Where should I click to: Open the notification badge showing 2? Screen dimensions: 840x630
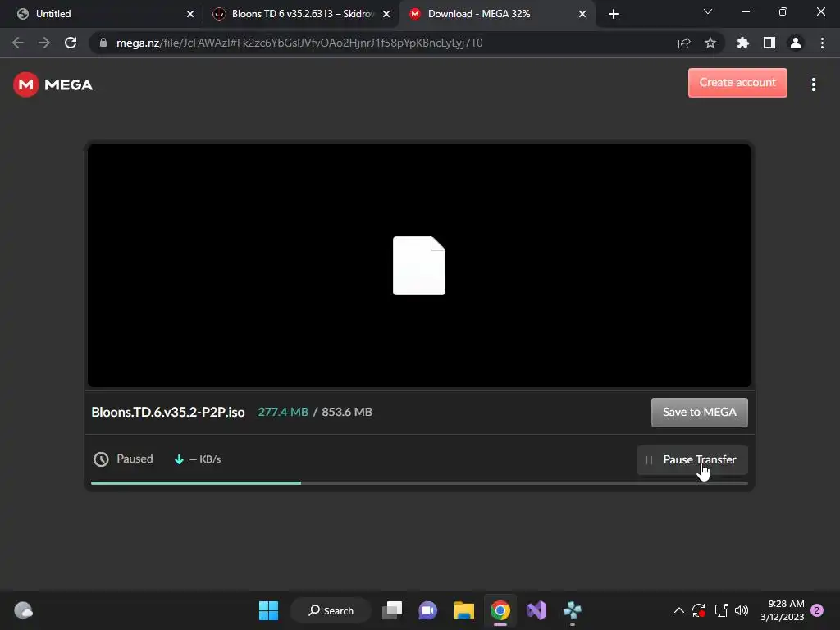(x=817, y=610)
